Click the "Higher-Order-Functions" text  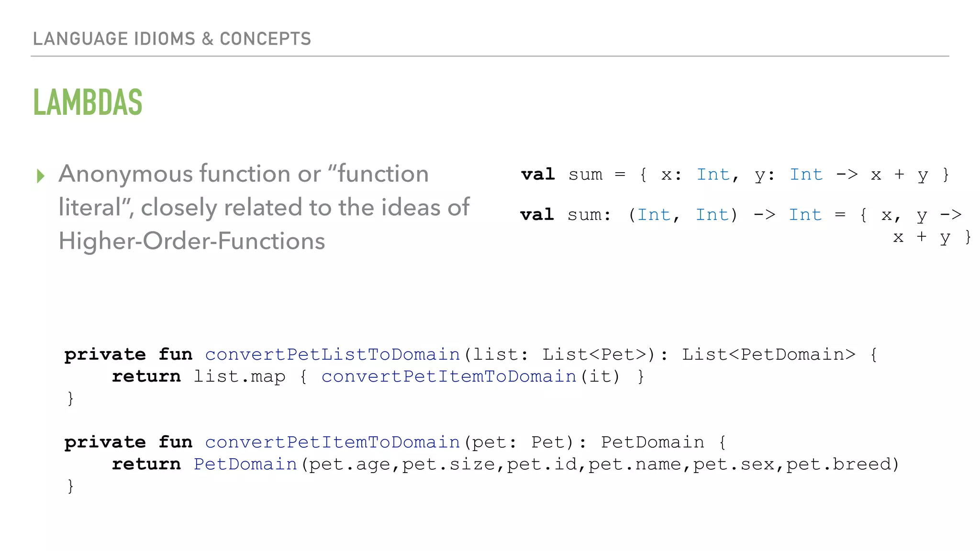click(191, 241)
